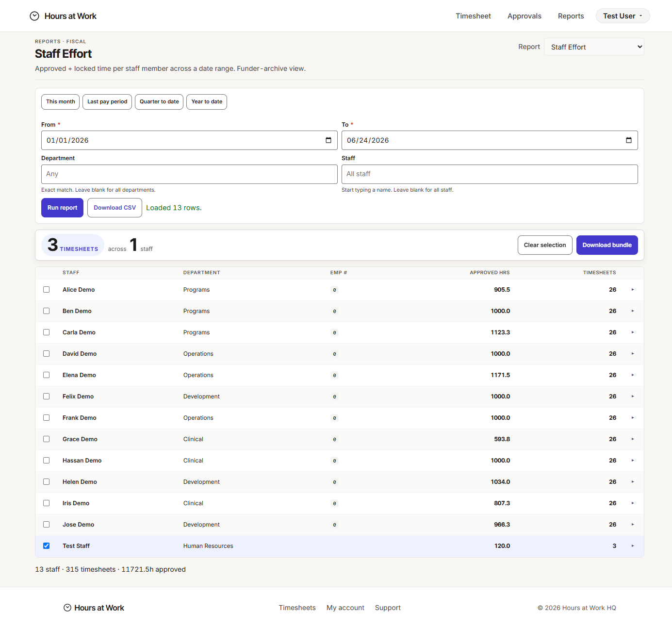Click the To date field
The image size is (672, 628).
click(490, 140)
